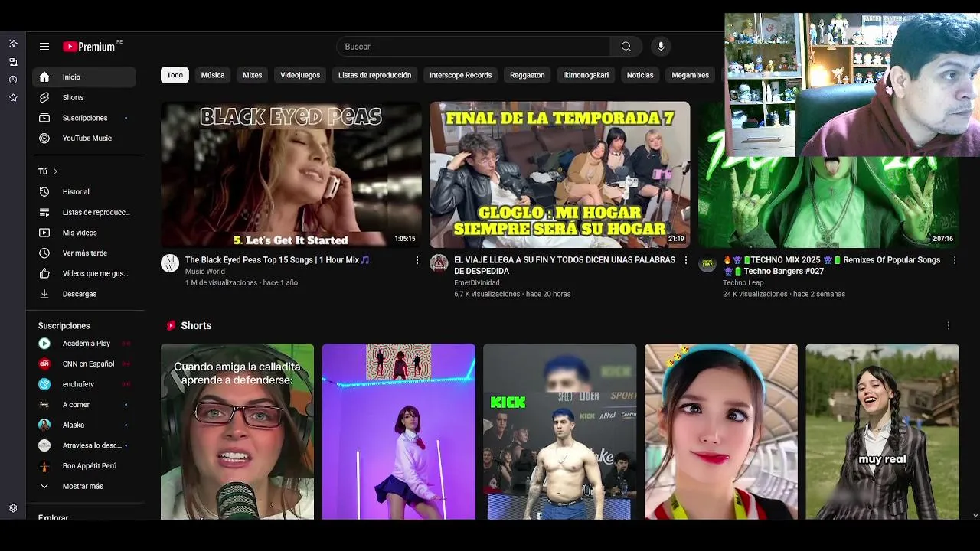
Task: Open Ver más tarde list
Action: [x=84, y=253]
